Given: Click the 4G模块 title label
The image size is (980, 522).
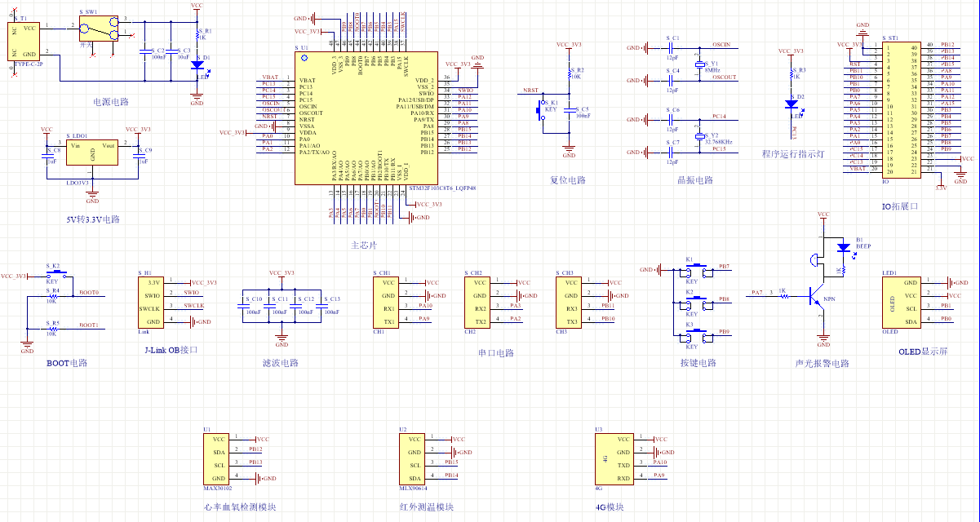Looking at the screenshot, I should point(609,507).
